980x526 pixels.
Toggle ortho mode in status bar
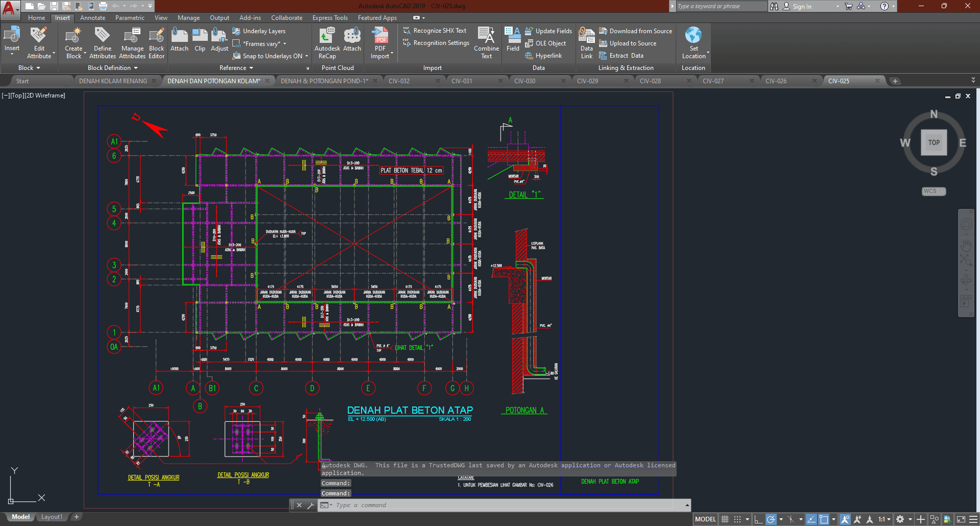[x=758, y=519]
